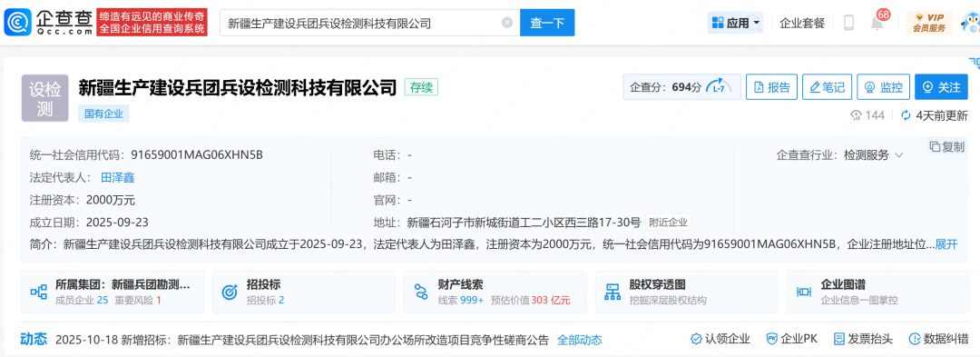Open the 股权穿透图 card

(x=686, y=292)
